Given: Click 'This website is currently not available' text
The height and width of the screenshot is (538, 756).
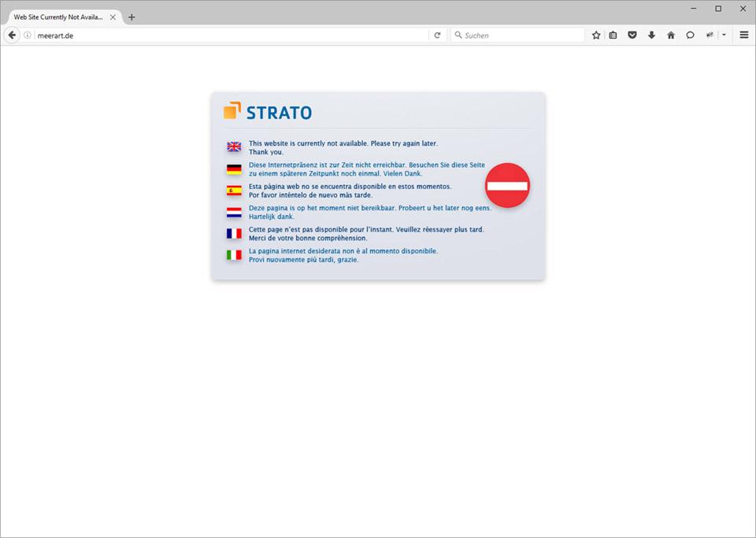Looking at the screenshot, I should pyautogui.click(x=309, y=143).
